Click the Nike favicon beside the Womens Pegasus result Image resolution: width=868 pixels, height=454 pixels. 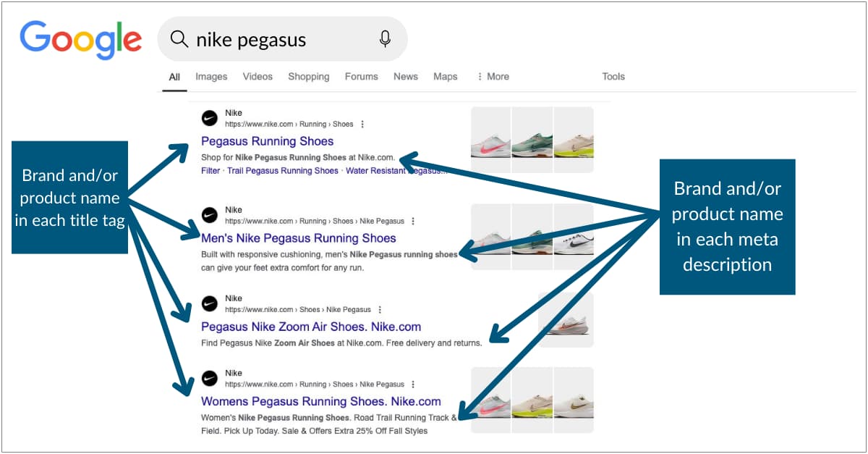tap(210, 378)
